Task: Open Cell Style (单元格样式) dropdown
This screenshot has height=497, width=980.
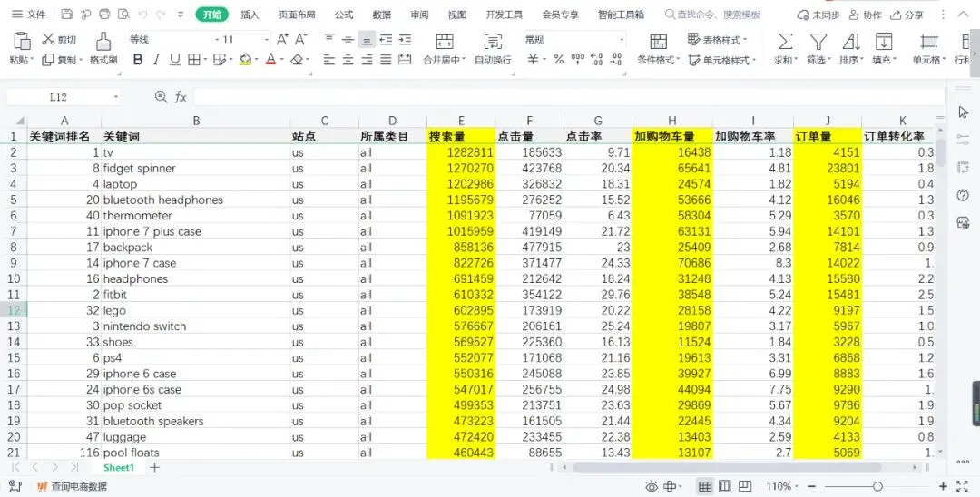Action: pos(722,60)
